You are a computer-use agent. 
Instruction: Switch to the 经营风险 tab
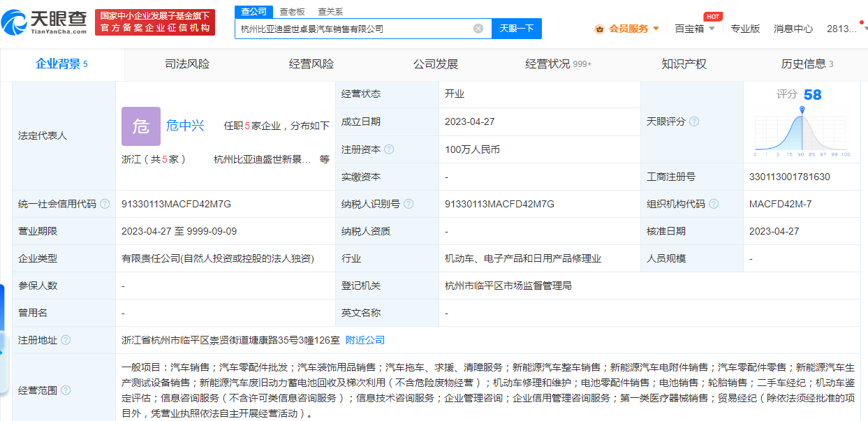311,64
